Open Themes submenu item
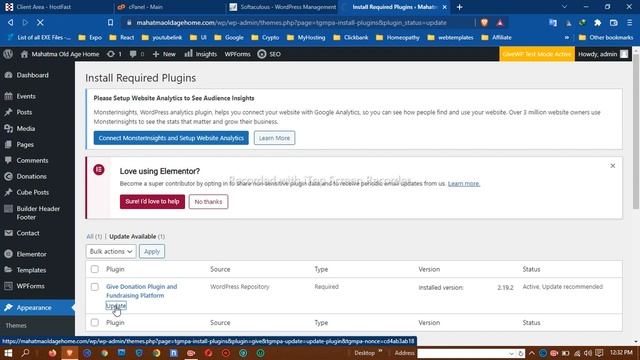Viewport: 640px width, 360px height. click(16, 325)
